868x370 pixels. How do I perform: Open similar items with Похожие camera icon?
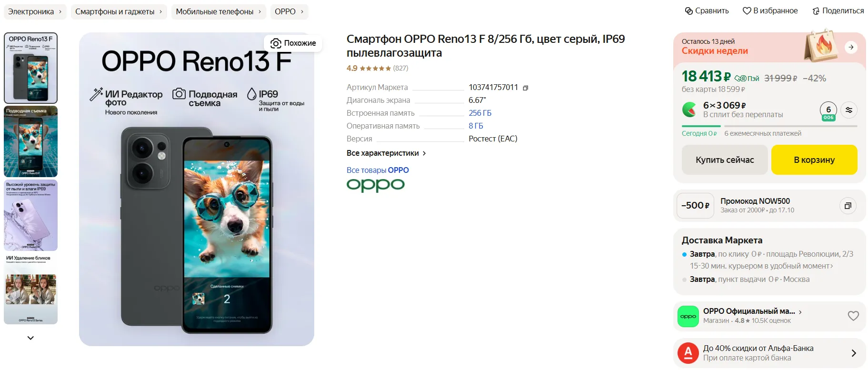(275, 43)
